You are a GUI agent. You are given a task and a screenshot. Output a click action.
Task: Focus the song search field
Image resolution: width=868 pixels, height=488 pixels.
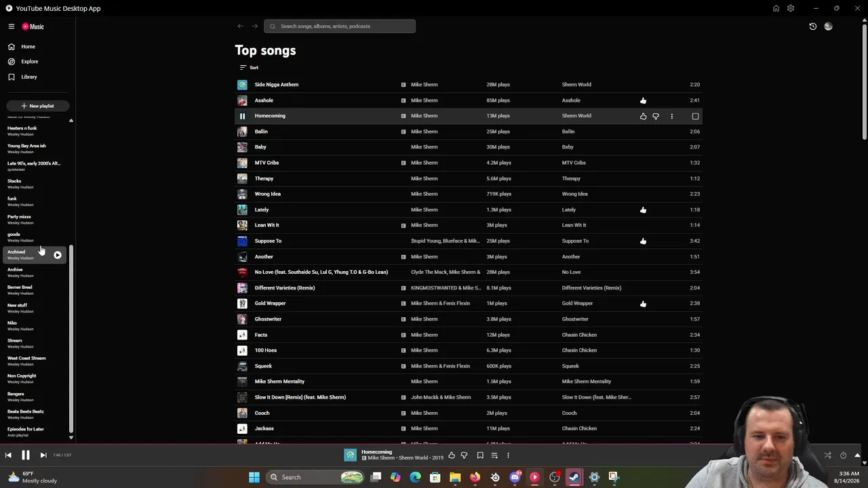coord(340,26)
